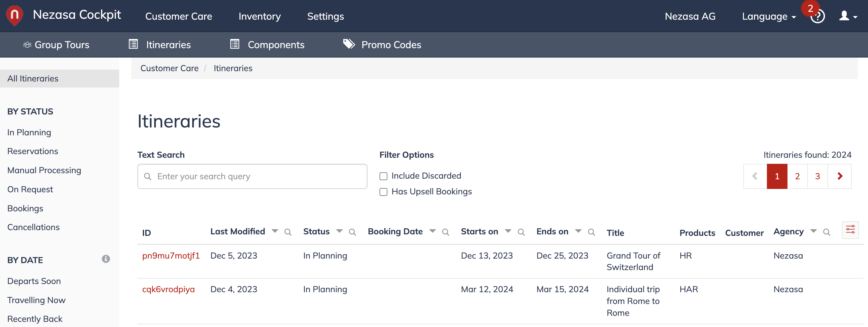Go to next page with right arrow
The image size is (868, 327).
(x=840, y=176)
